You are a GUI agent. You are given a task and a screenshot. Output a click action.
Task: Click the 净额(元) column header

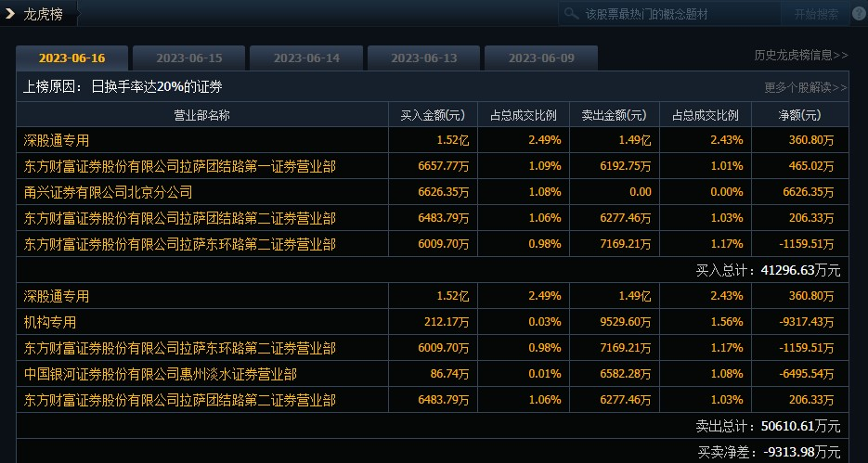(x=799, y=115)
